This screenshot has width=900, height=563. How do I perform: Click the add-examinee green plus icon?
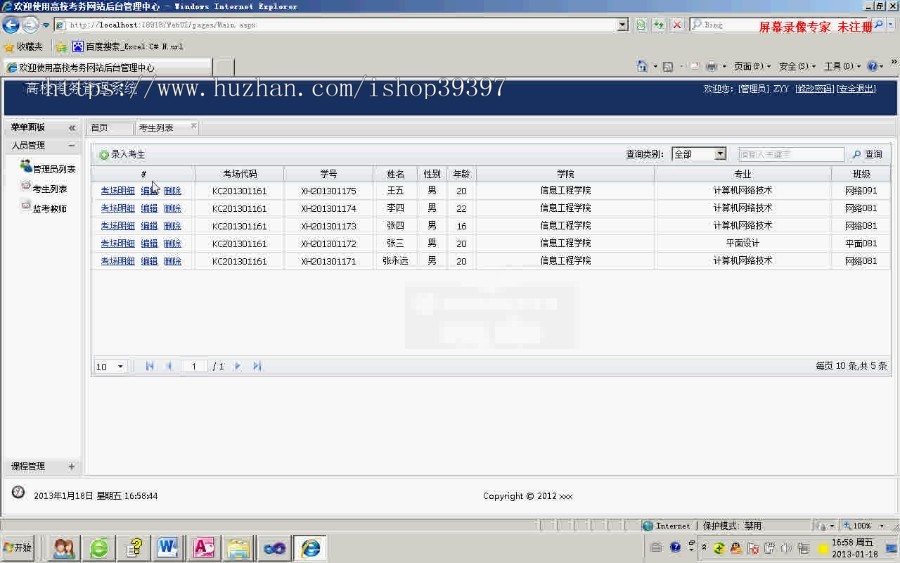(x=104, y=155)
